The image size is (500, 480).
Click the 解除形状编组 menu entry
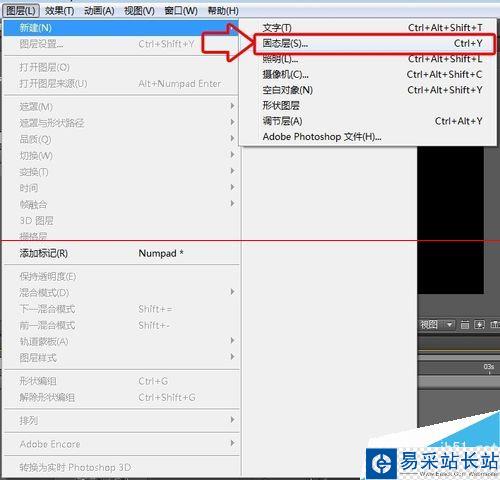(121, 397)
